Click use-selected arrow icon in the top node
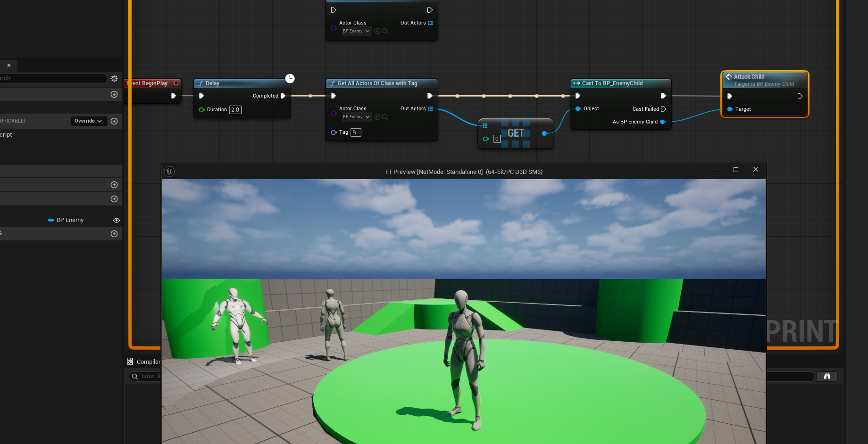The height and width of the screenshot is (444, 868). (377, 31)
